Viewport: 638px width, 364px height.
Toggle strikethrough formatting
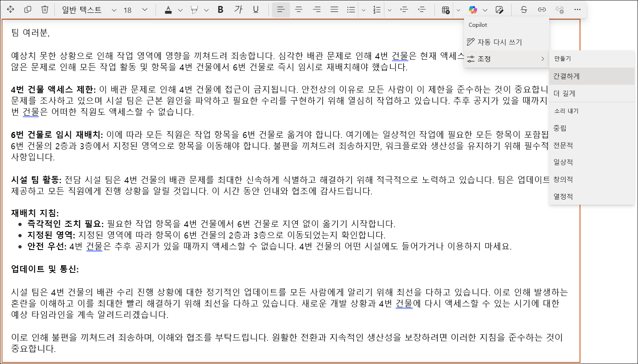[524, 10]
